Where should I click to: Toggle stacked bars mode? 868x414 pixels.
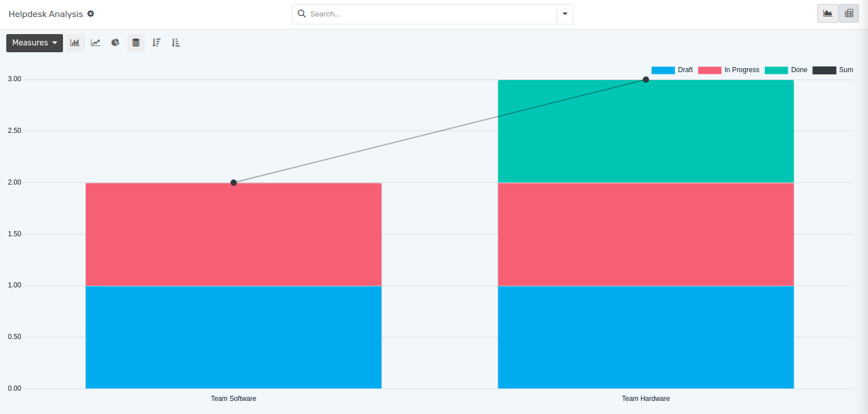click(136, 43)
